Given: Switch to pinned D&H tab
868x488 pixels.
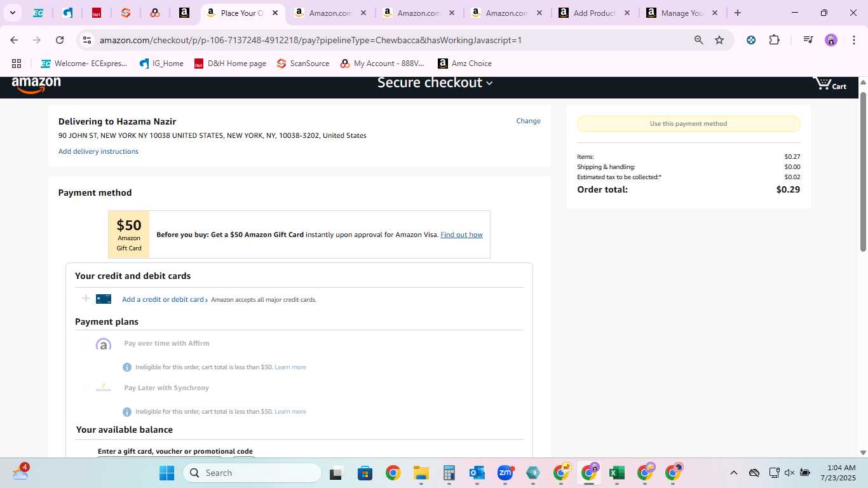Looking at the screenshot, I should (97, 13).
